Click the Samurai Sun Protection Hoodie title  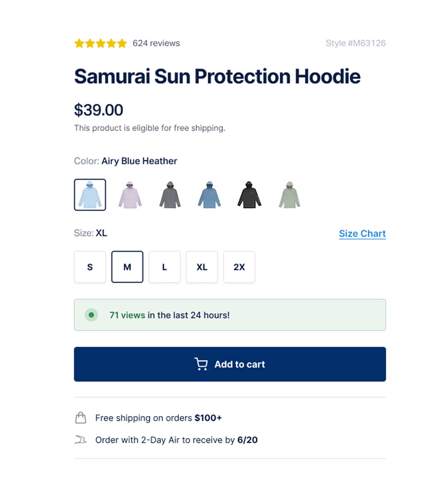217,77
